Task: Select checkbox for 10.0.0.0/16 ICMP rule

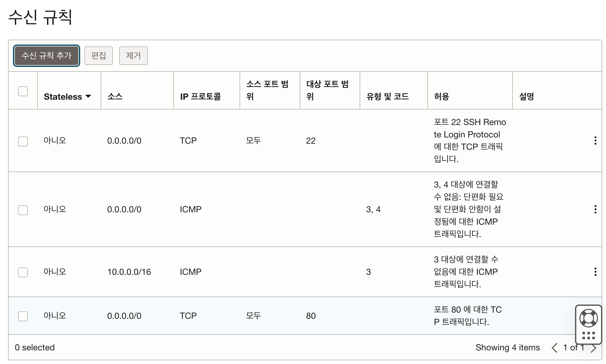Action: (x=23, y=272)
